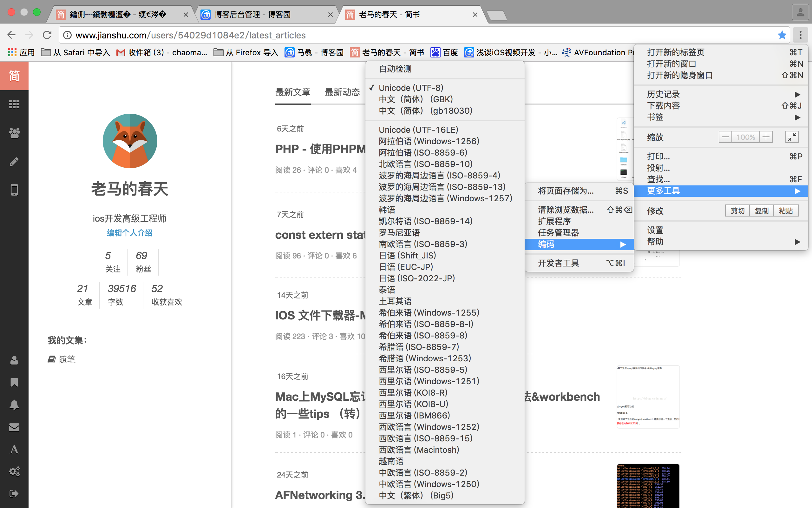
Task: Choose 清除浏览数据 menu item
Action: pyautogui.click(x=579, y=210)
